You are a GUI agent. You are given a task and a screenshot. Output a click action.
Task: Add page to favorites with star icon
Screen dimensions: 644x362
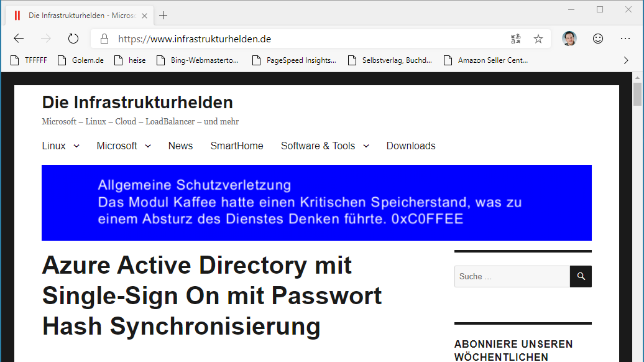pyautogui.click(x=538, y=39)
